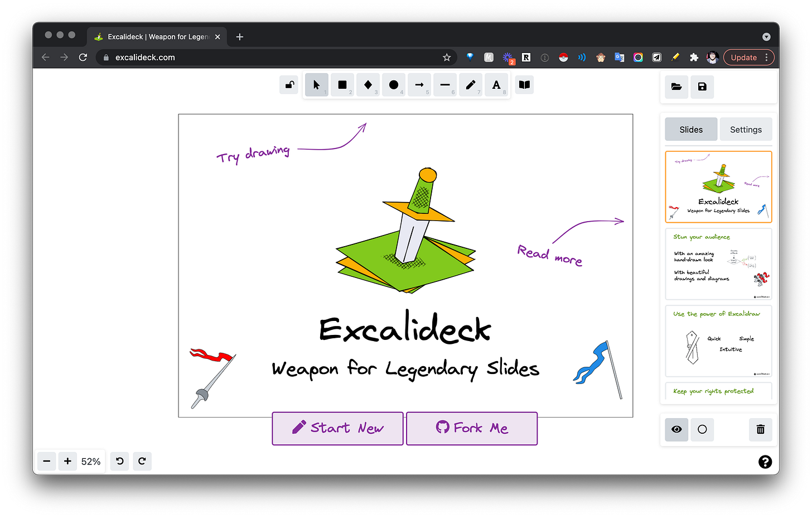812x518 pixels.
Task: Redo the last action
Action: tap(142, 461)
